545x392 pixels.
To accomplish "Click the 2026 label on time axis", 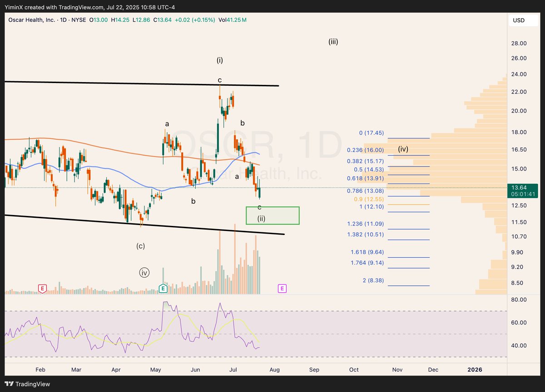I will 475,370.
